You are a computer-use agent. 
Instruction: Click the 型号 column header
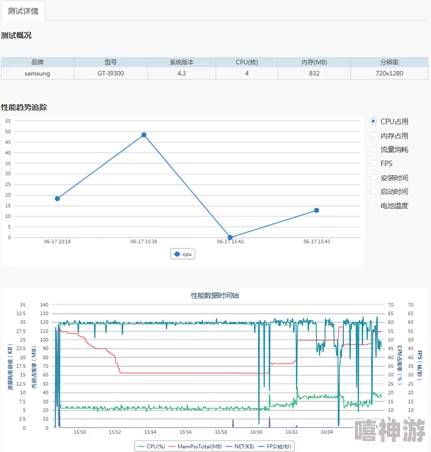click(111, 62)
